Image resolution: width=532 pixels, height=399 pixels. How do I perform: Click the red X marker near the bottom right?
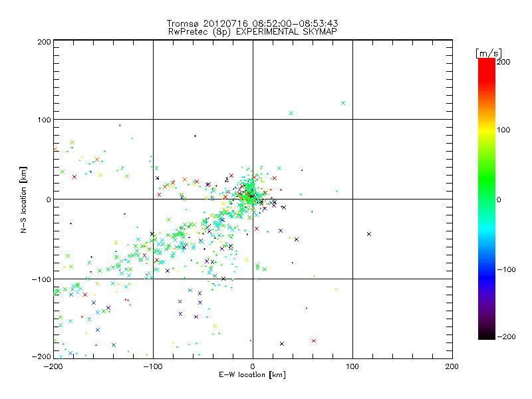click(314, 340)
